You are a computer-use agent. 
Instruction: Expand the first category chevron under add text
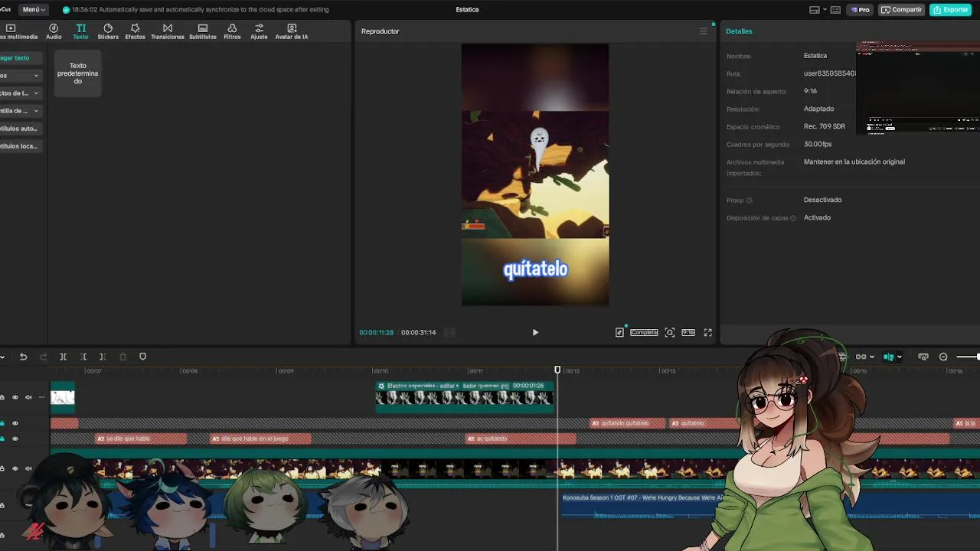click(x=36, y=76)
